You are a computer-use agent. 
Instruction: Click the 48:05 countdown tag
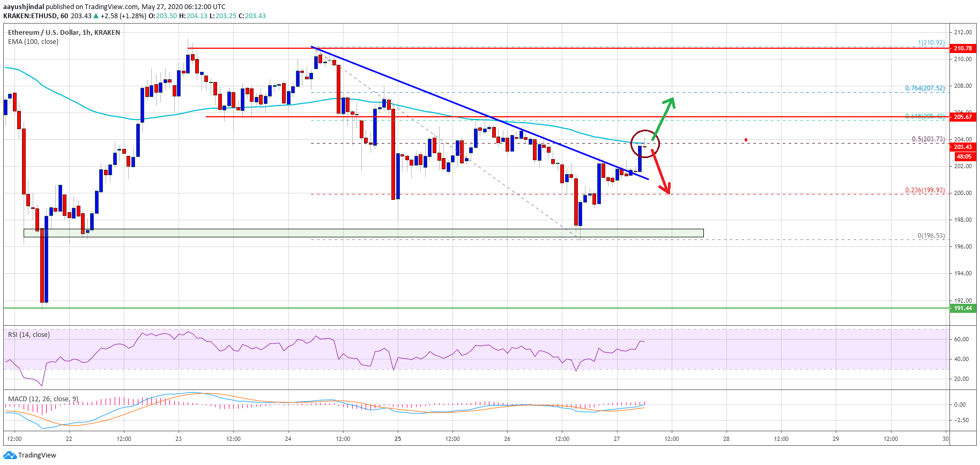click(x=964, y=156)
